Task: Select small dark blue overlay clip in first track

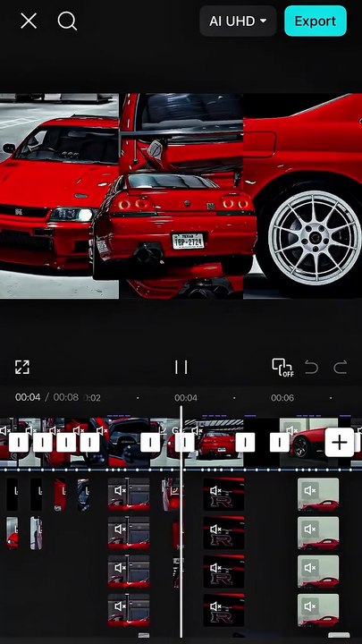Action: point(83,495)
